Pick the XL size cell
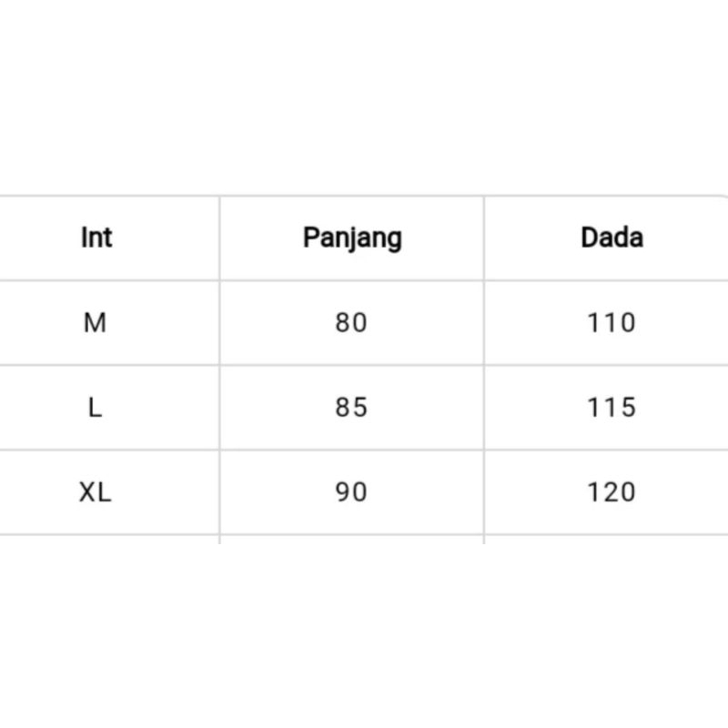728x728 pixels. (x=95, y=492)
